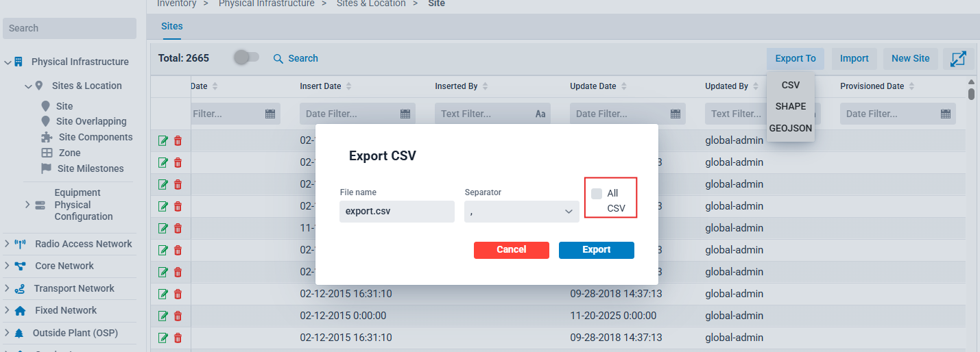Open Site Overlapping in sidebar
The width and height of the screenshot is (980, 352).
click(x=91, y=121)
